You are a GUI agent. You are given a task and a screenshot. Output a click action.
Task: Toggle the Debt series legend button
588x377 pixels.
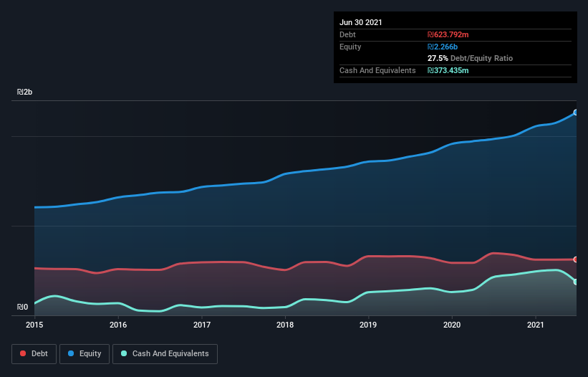(x=34, y=354)
